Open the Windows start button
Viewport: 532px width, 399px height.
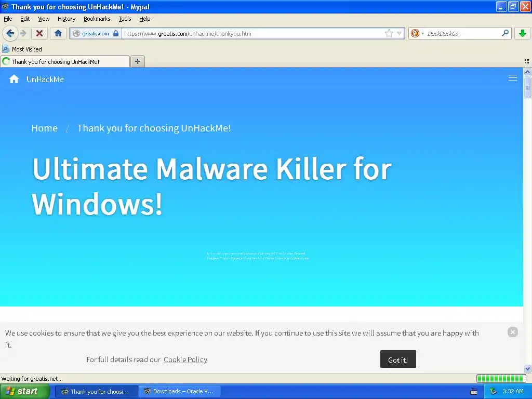(24, 391)
